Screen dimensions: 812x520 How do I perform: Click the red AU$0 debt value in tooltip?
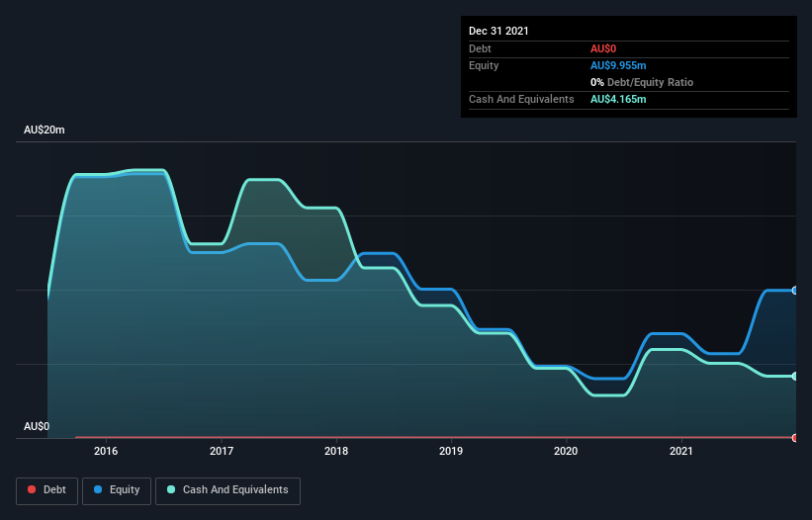[603, 48]
